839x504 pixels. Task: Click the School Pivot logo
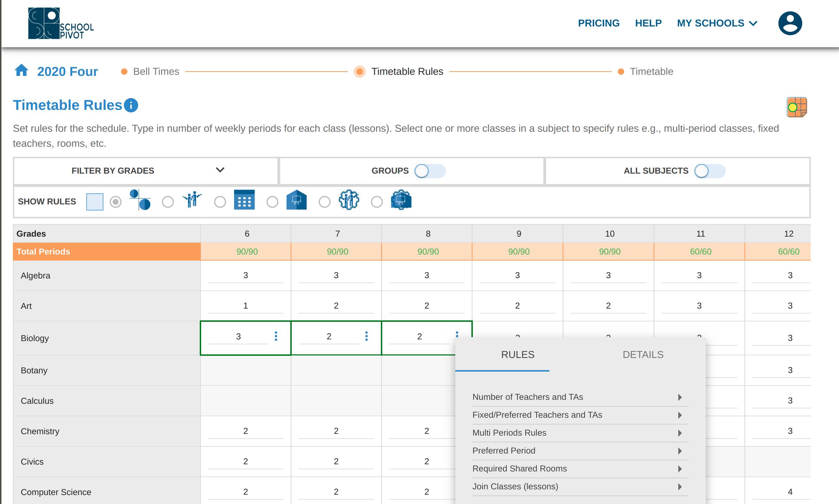pyautogui.click(x=61, y=23)
